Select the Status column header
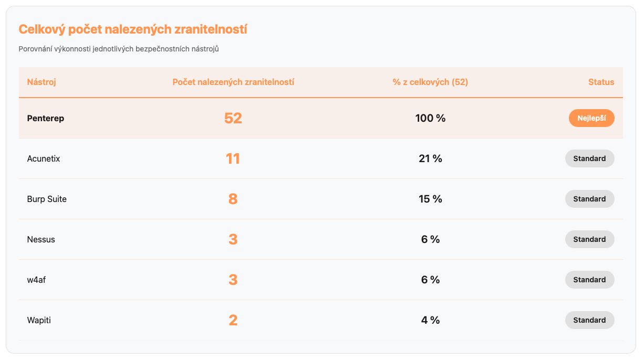Screen dimensions: 644x361 [x=601, y=82]
